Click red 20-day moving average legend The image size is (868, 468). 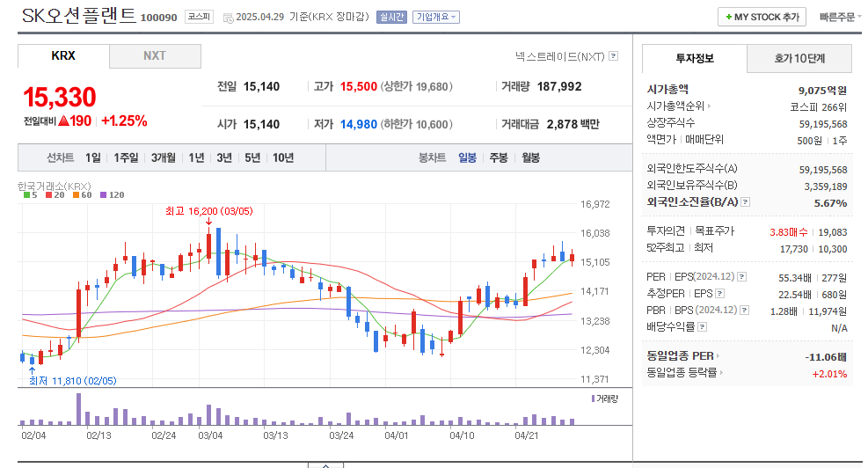pos(55,195)
